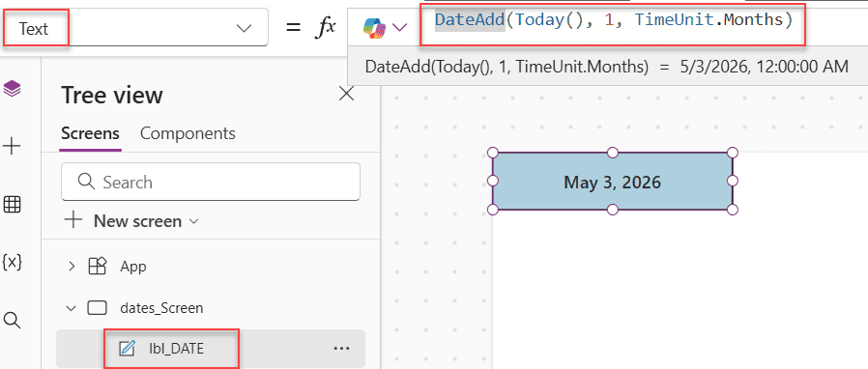Close the Tree view panel
The width and height of the screenshot is (868, 369).
point(347,94)
